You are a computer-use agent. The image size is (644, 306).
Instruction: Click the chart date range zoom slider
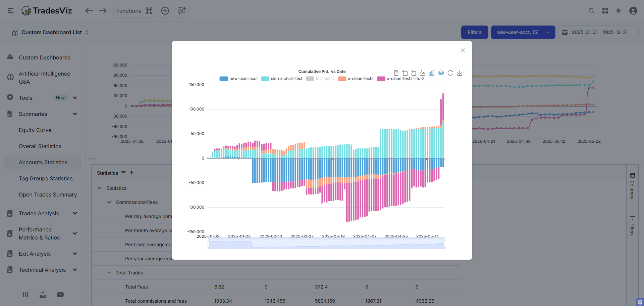click(x=326, y=244)
